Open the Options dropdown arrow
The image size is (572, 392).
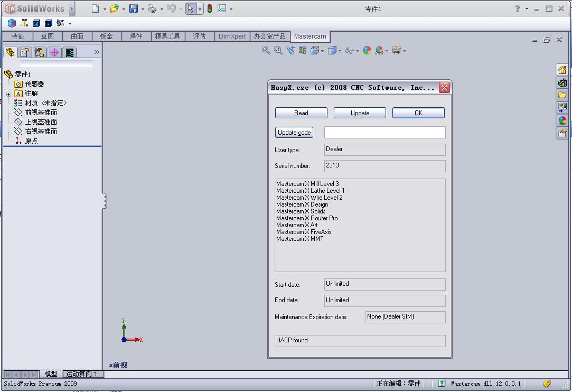point(231,9)
